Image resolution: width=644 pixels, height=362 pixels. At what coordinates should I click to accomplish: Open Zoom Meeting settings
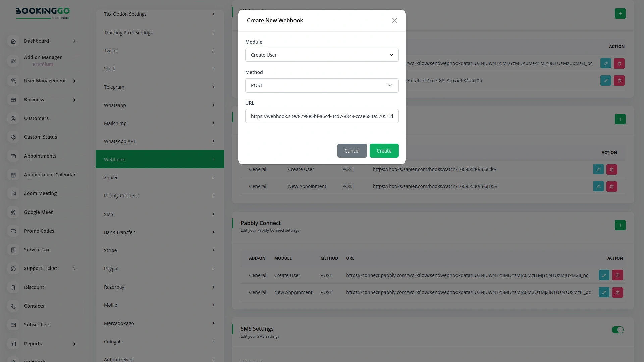[x=40, y=193]
